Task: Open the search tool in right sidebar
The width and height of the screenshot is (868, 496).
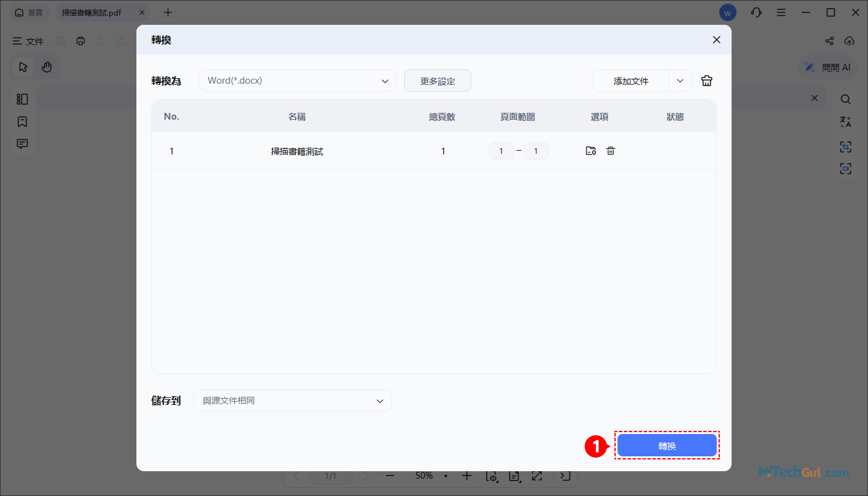Action: click(x=846, y=99)
